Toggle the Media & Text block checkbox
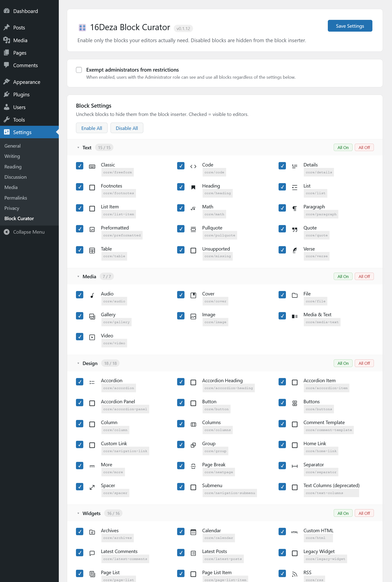This screenshot has height=582, width=392. coord(282,316)
